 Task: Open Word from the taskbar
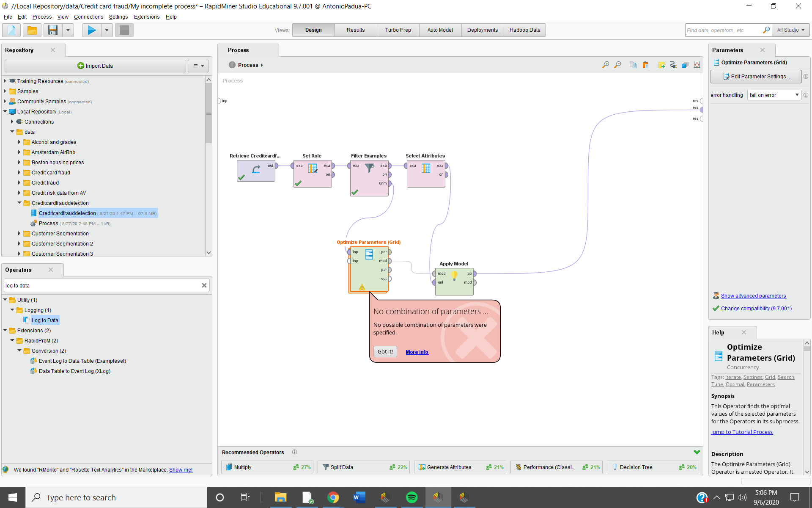[x=359, y=497]
